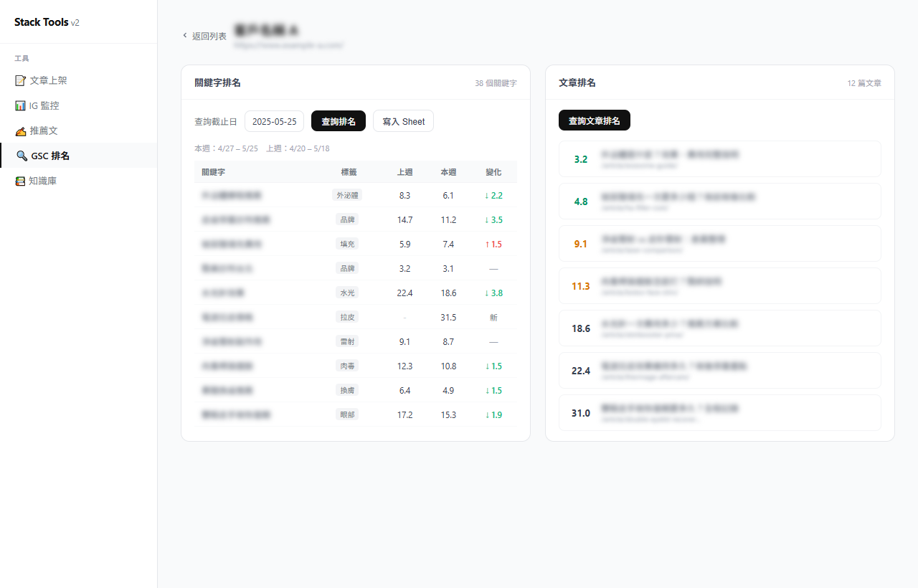Click the 眼部 tag
The image size is (918, 588).
pyautogui.click(x=348, y=414)
